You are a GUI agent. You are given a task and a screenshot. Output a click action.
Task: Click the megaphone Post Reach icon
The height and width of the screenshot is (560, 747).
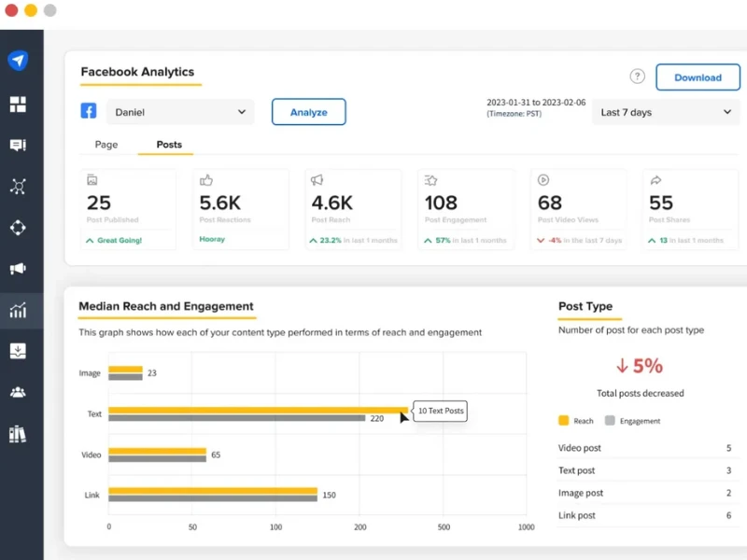click(317, 180)
